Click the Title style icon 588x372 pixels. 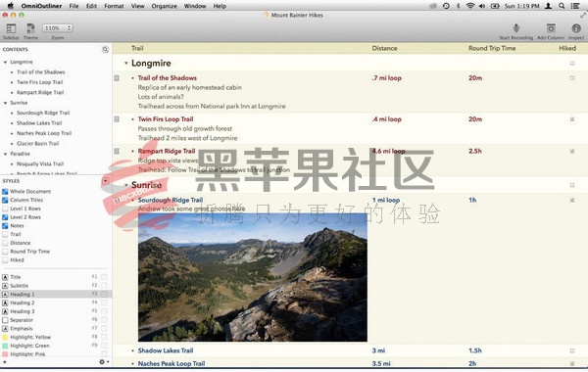click(x=5, y=277)
